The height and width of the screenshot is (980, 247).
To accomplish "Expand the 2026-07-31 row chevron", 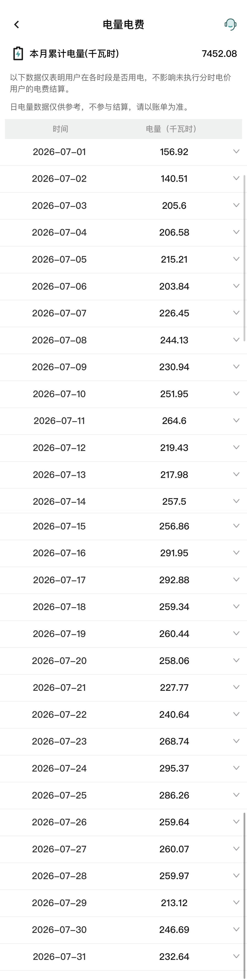I will pyautogui.click(x=236, y=956).
